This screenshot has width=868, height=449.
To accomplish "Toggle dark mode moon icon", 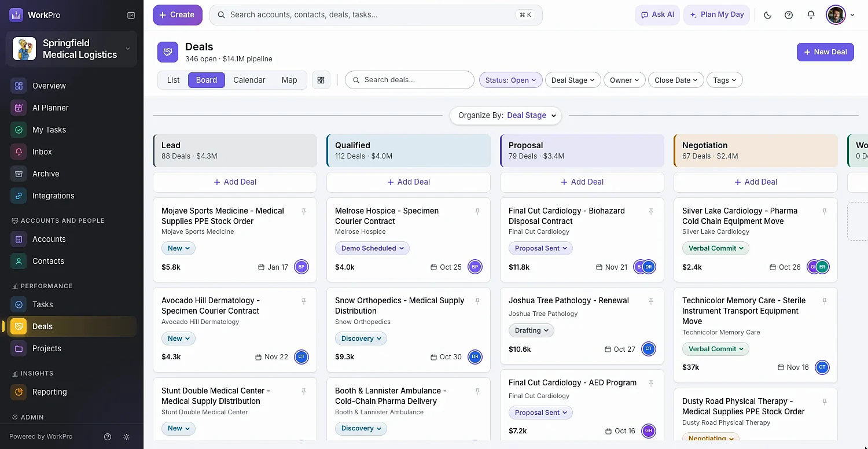I will pos(768,15).
